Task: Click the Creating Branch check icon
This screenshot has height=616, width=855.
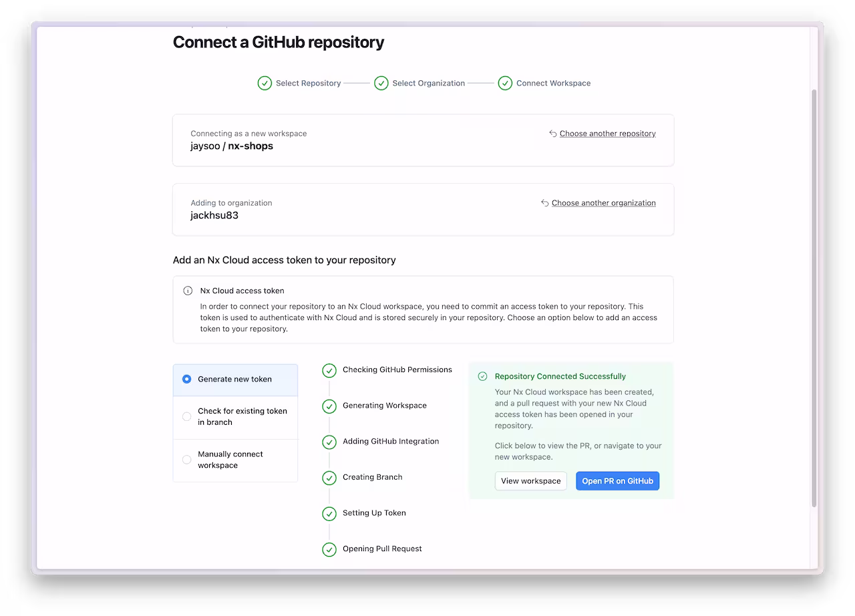Action: [x=329, y=478]
